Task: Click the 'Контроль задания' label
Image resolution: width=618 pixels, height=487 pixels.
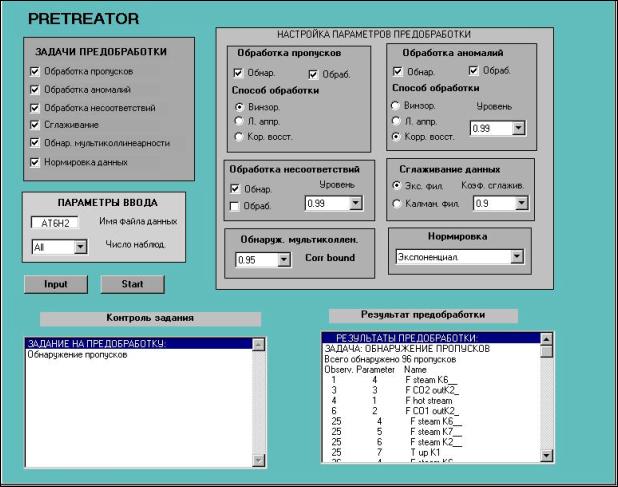Action: [x=150, y=318]
